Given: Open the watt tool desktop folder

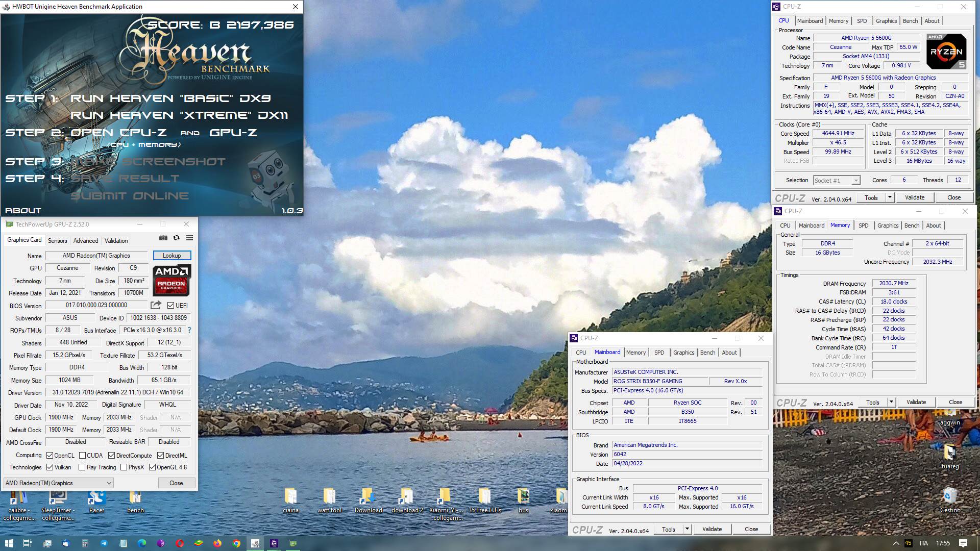Looking at the screenshot, I should coord(329,500).
